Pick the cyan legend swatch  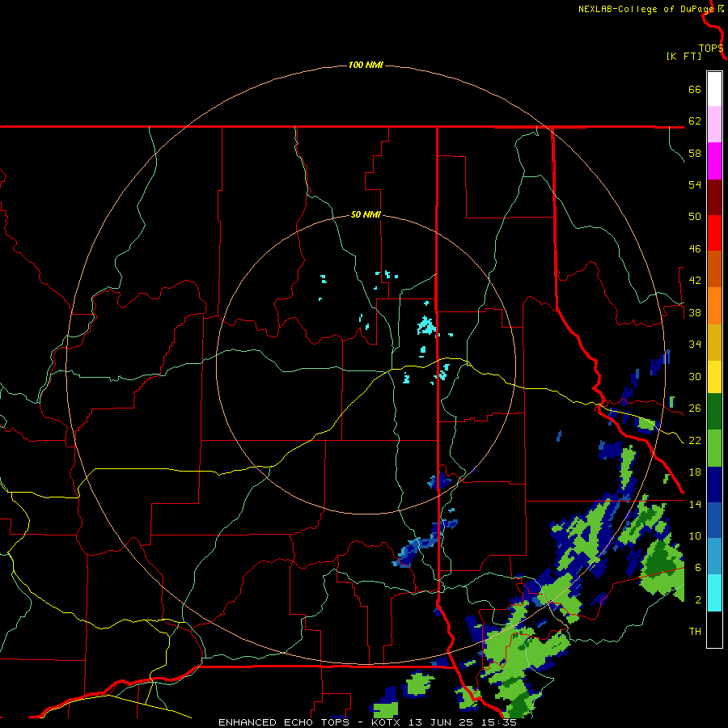pyautogui.click(x=714, y=593)
